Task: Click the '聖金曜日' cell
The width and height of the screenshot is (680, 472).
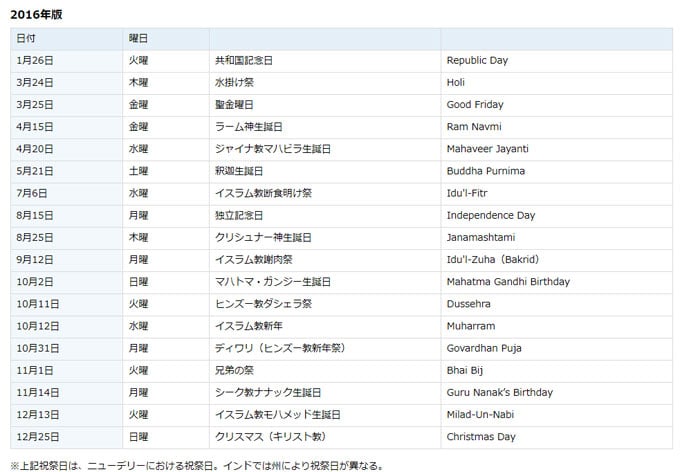Action: [x=325, y=105]
